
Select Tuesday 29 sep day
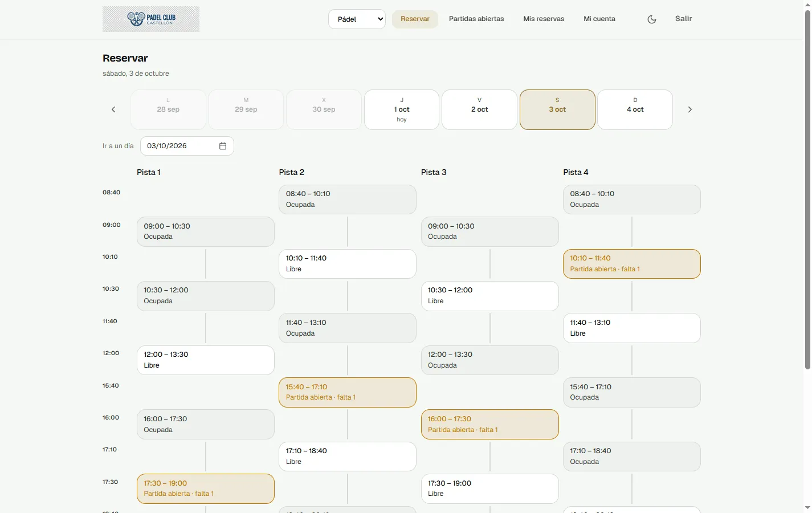click(246, 109)
